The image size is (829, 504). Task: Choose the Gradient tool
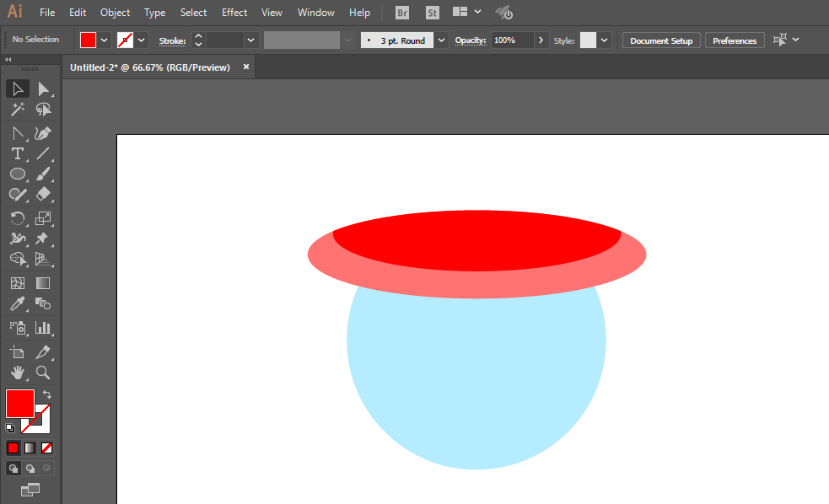coord(43,283)
